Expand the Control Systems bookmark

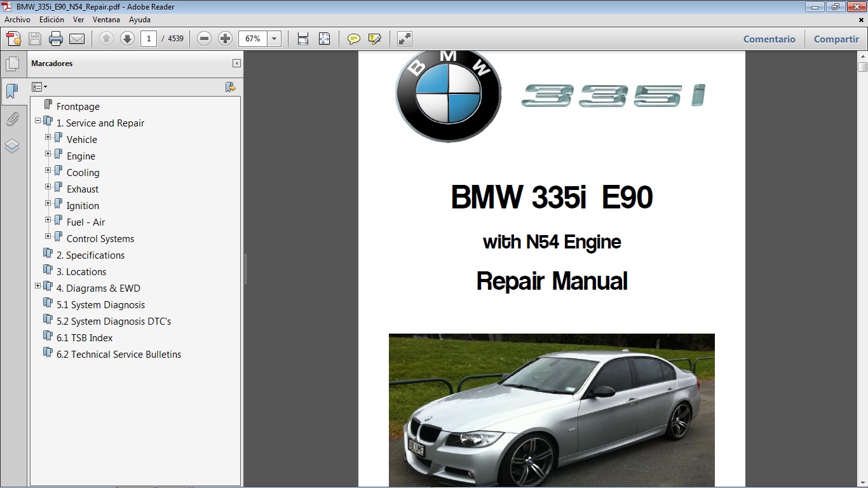tap(48, 236)
